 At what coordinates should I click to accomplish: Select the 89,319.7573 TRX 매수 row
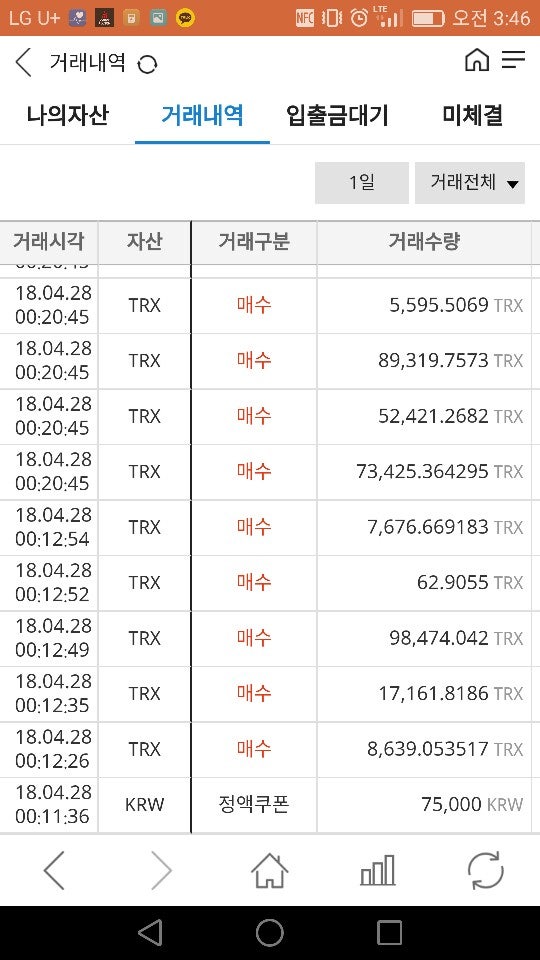point(266,361)
